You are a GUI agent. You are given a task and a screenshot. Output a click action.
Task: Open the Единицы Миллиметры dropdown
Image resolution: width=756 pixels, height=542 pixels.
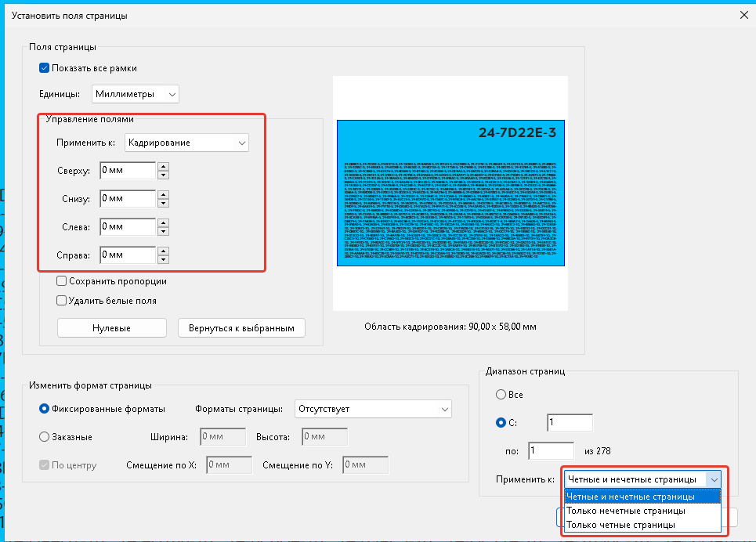(x=135, y=94)
